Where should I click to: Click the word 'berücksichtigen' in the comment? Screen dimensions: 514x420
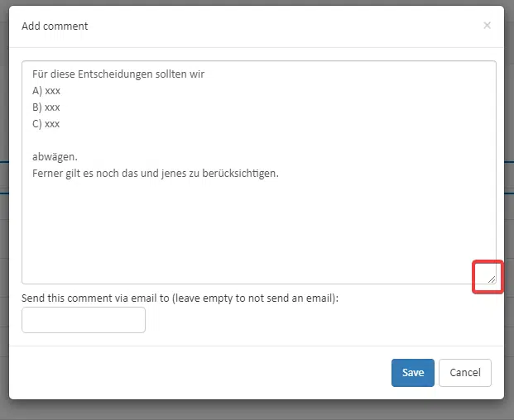239,173
